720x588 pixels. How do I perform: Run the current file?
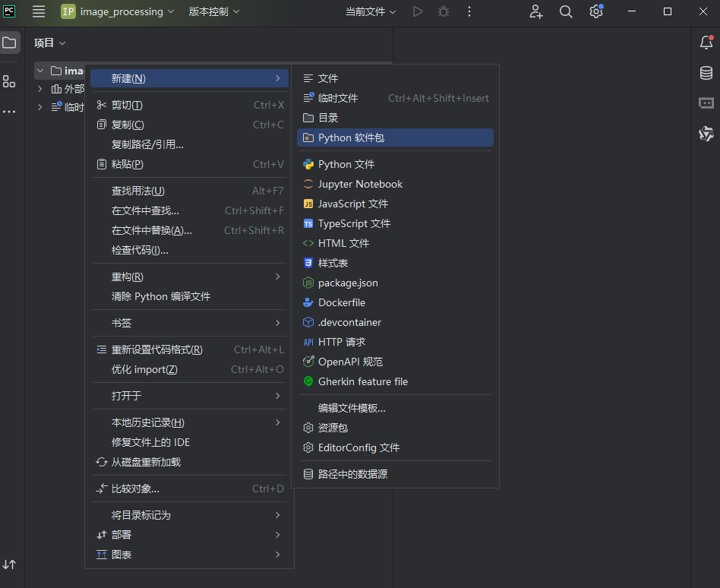[418, 11]
